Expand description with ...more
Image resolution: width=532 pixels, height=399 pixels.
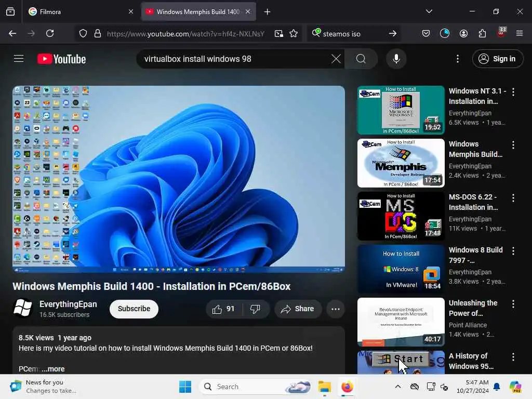53,369
